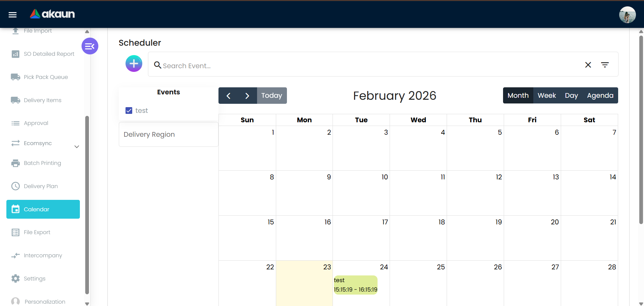Image resolution: width=644 pixels, height=306 pixels.
Task: Collapse sidebar with purple toggle button
Action: [x=90, y=46]
